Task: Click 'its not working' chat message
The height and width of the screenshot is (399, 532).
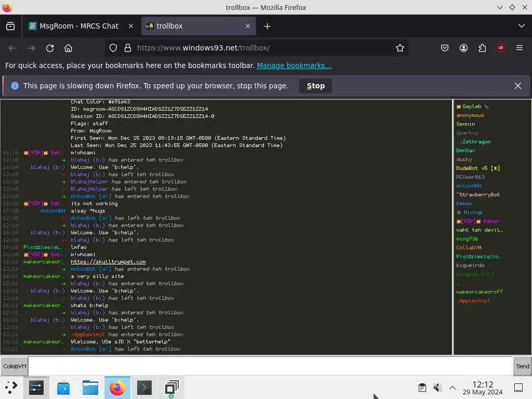Action: (x=95, y=204)
